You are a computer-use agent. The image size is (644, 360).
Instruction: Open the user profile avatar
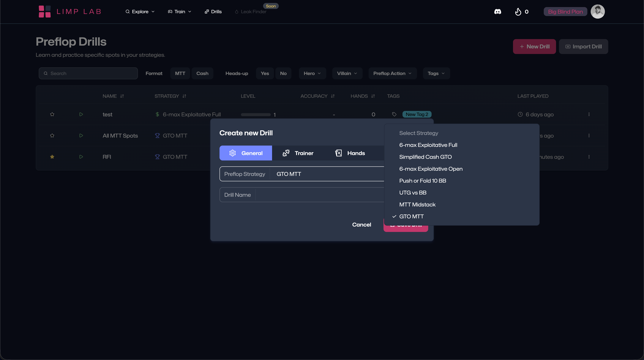click(x=597, y=12)
